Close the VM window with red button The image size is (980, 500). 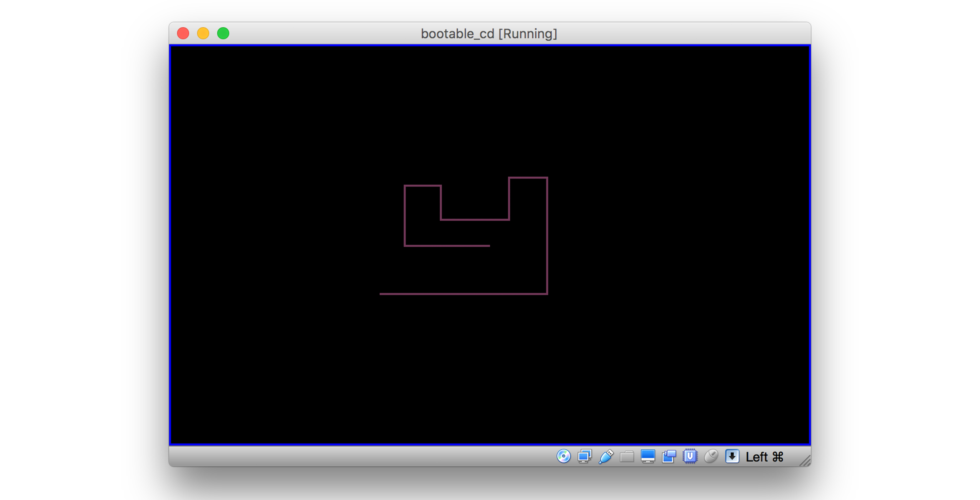183,34
